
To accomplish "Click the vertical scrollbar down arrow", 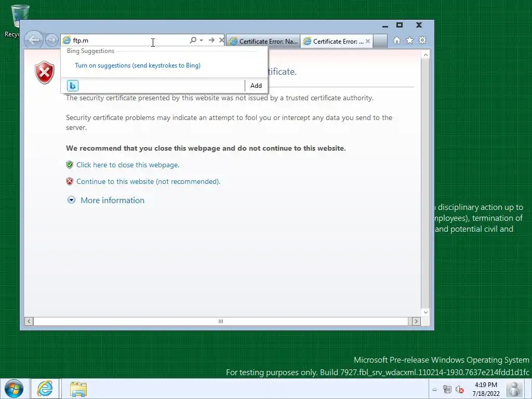I will tap(425, 312).
